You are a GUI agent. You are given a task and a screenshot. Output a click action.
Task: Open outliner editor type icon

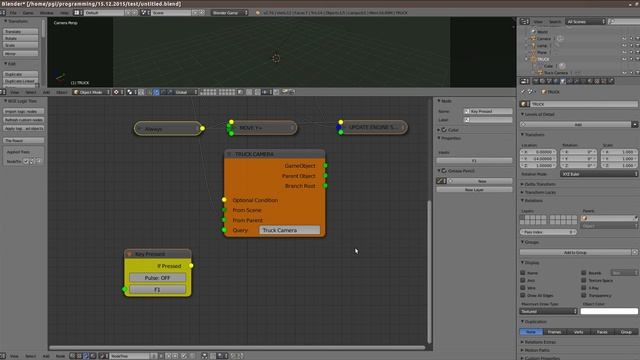[x=525, y=21]
